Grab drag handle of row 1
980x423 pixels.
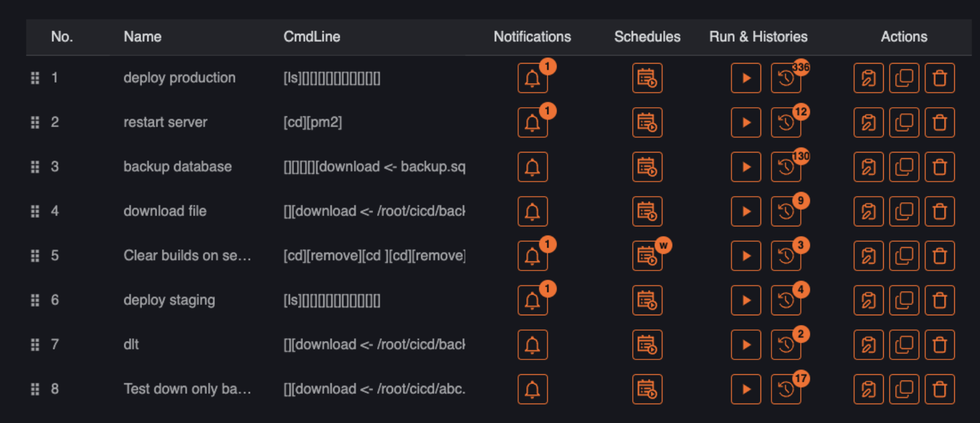35,78
